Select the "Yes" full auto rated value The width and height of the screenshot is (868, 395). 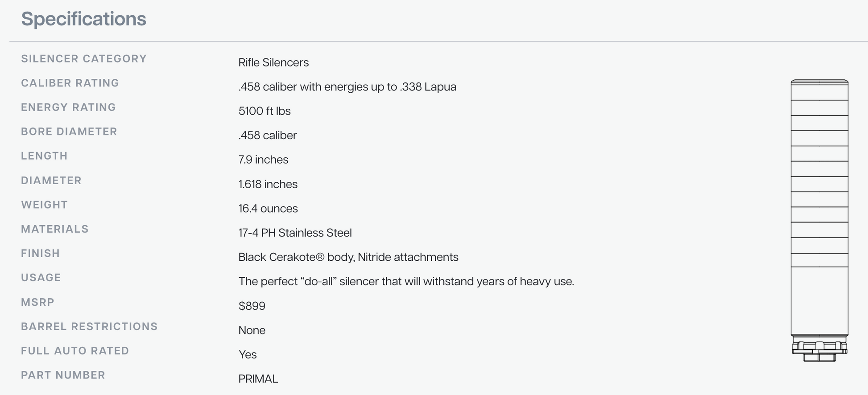click(248, 354)
